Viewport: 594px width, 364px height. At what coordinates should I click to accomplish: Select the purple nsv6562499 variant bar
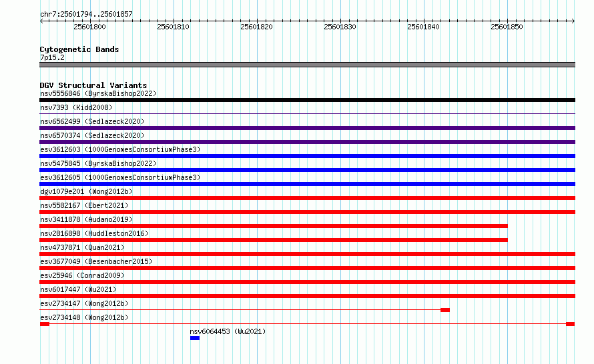[x=307, y=128]
